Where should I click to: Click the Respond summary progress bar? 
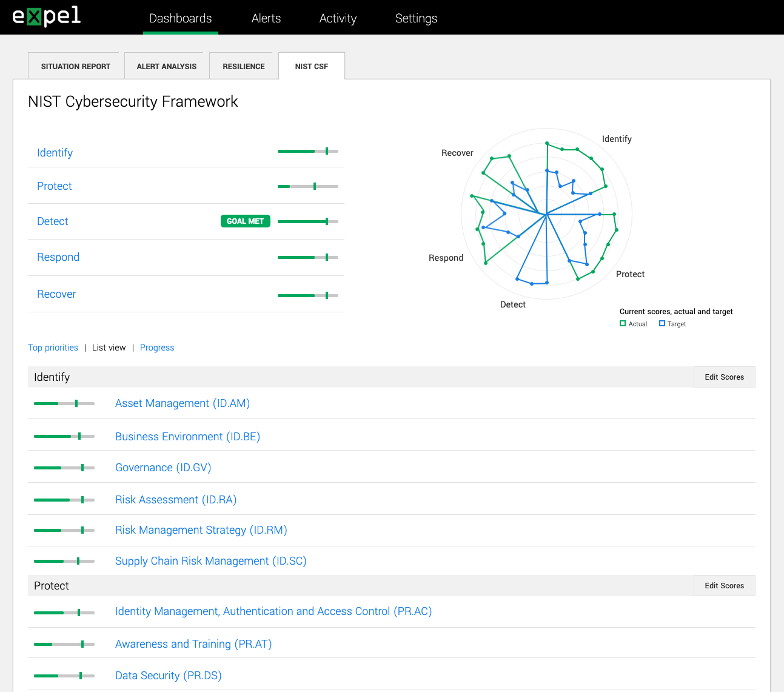tap(308, 257)
